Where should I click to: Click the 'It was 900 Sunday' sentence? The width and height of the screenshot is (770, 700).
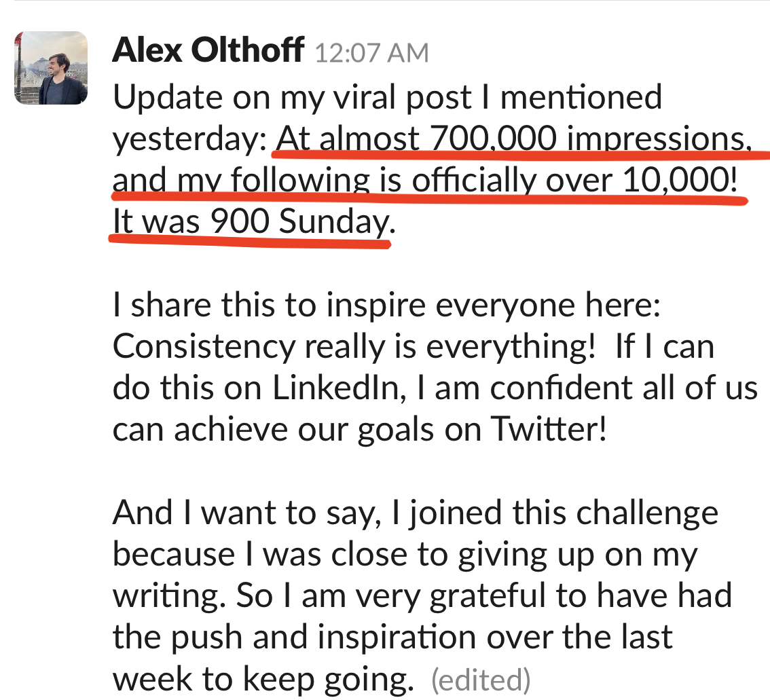[251, 223]
